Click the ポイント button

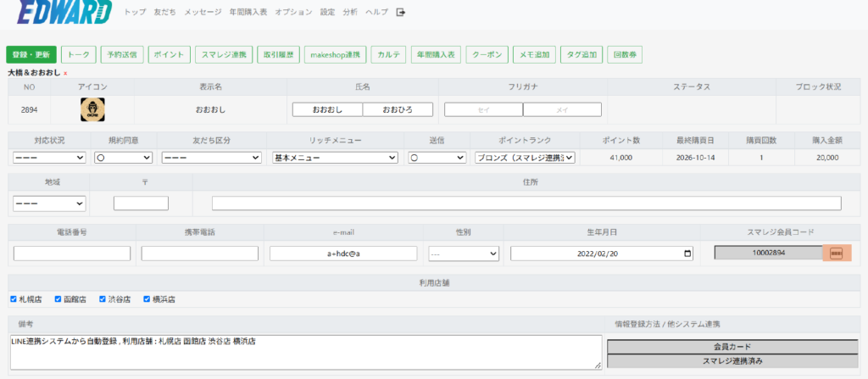tap(170, 54)
